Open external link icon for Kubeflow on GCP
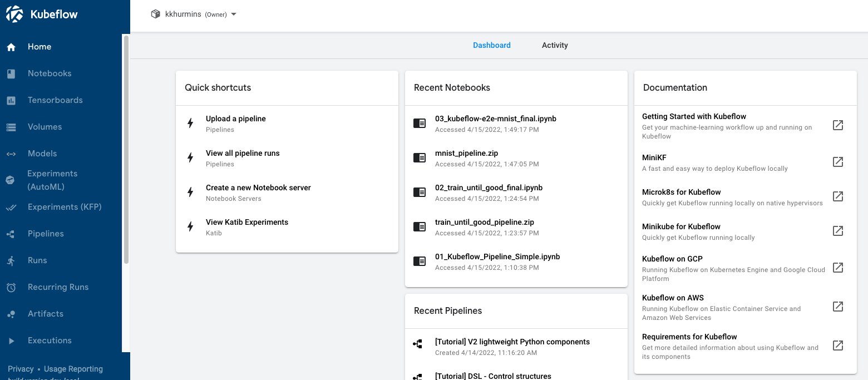Screen dimensions: 868x380 [837, 268]
